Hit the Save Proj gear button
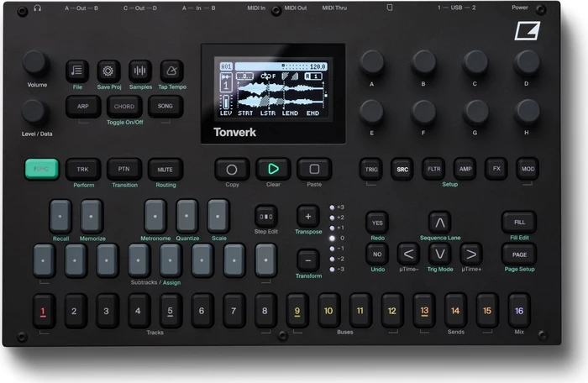The height and width of the screenshot is (383, 588). tap(108, 71)
